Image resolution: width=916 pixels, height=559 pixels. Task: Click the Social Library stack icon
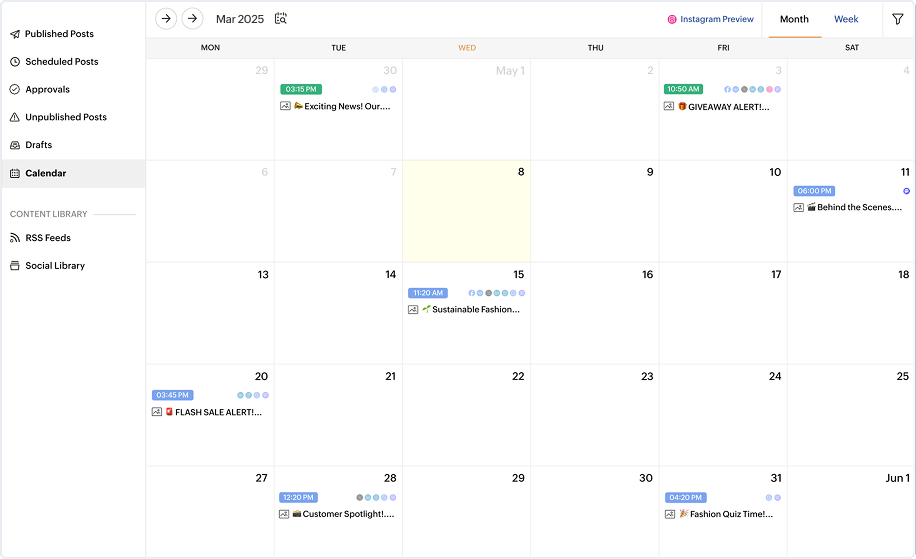coord(15,266)
